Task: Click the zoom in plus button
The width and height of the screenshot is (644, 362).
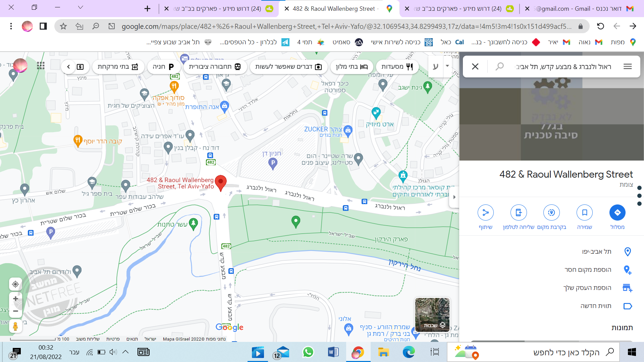Action: tap(15, 299)
